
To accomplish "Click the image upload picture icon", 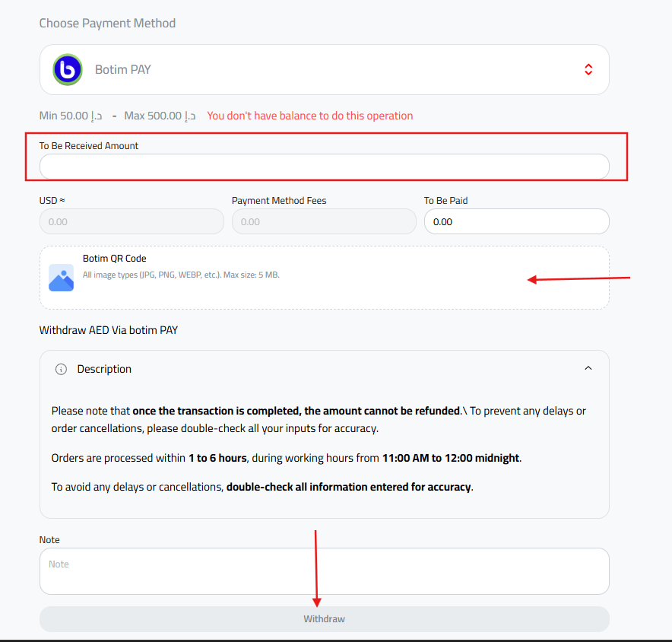I will [61, 278].
